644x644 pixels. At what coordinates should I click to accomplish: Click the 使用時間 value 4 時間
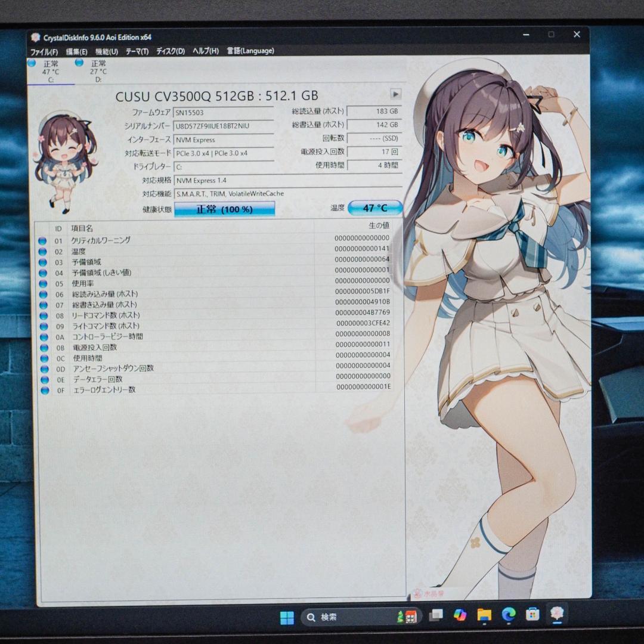(374, 165)
